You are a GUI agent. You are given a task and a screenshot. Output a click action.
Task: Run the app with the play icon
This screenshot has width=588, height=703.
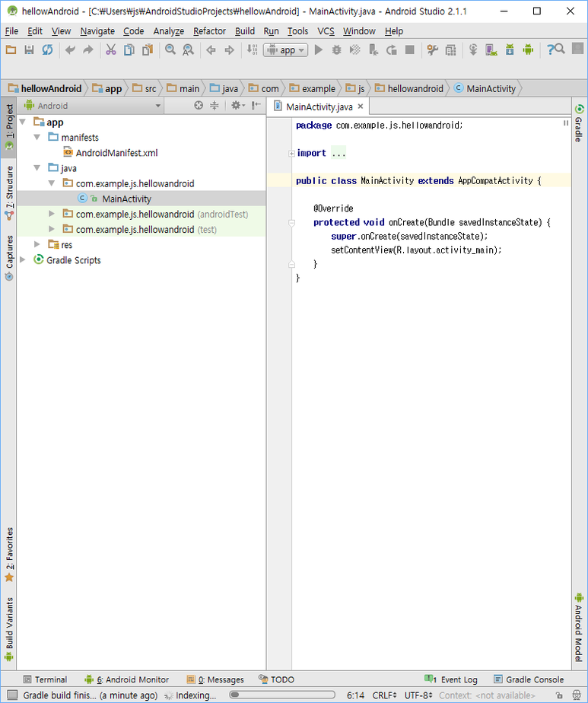click(319, 49)
